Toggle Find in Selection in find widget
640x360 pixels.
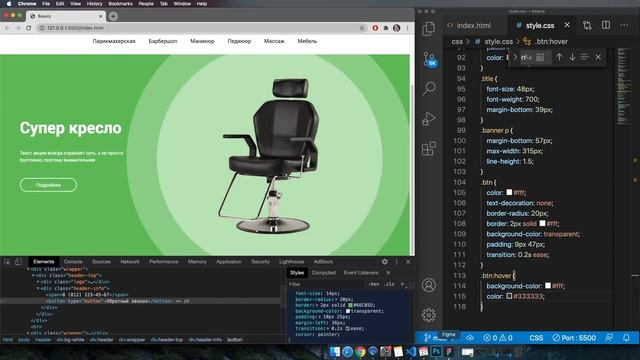(x=584, y=57)
